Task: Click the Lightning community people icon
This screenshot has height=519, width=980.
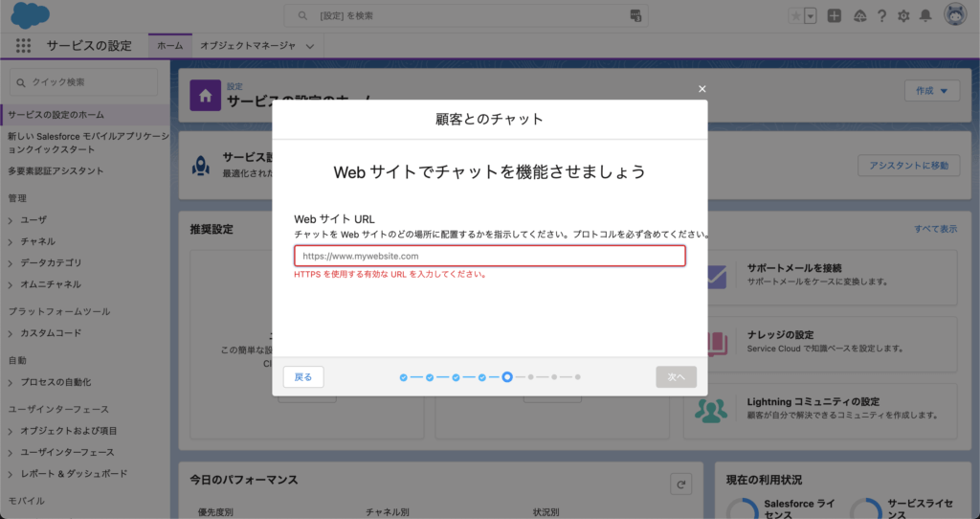Action: (711, 411)
